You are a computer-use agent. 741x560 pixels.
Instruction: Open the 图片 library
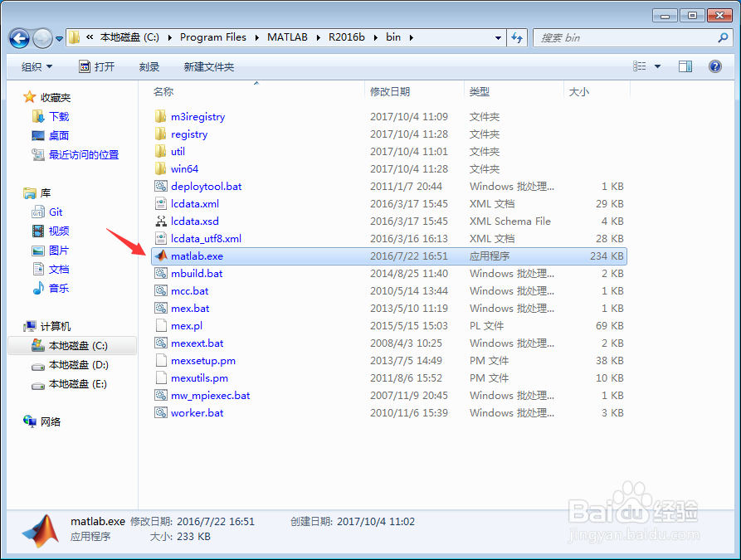(59, 250)
